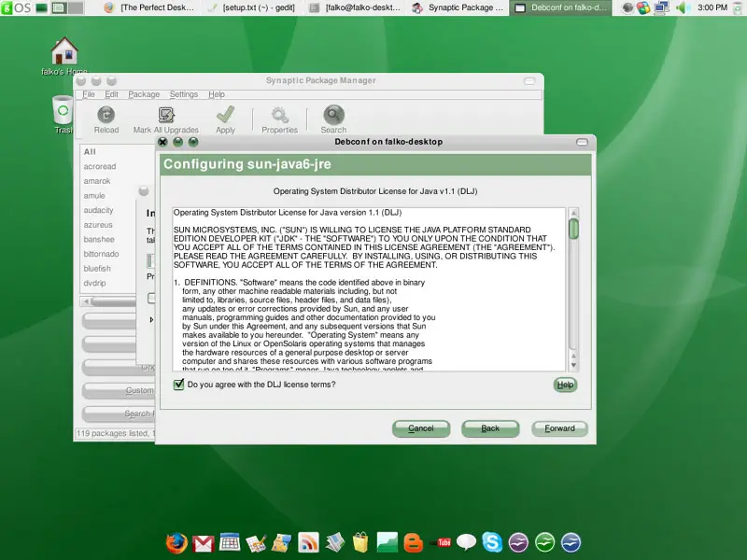The image size is (747, 560).
Task: Open the Blogger icon in the dock
Action: (x=414, y=542)
